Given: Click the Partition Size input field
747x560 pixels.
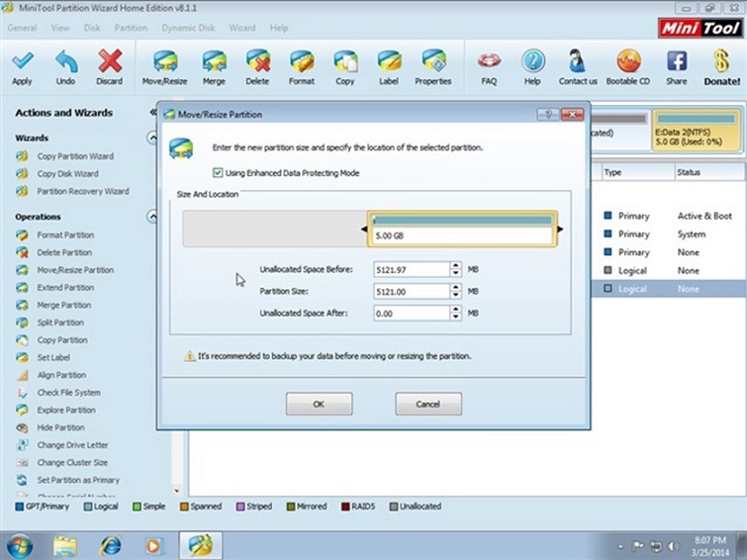Looking at the screenshot, I should 411,292.
